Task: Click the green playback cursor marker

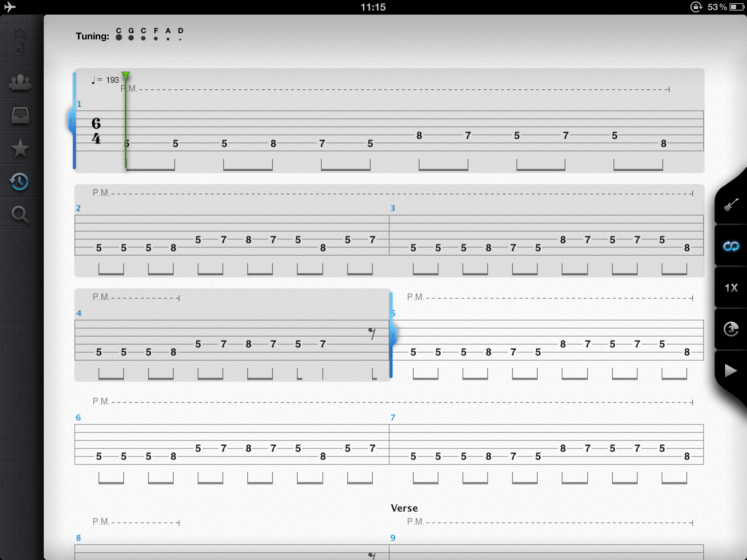Action: point(125,75)
